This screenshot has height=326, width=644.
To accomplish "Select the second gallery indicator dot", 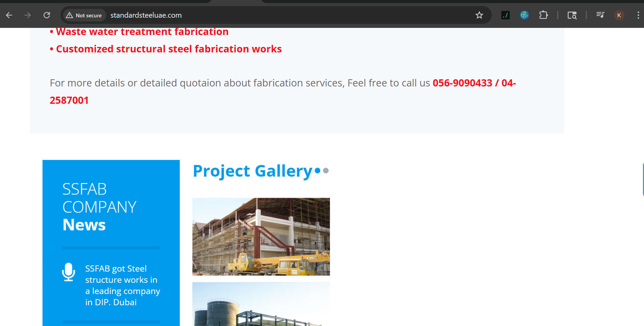I will pos(325,170).
